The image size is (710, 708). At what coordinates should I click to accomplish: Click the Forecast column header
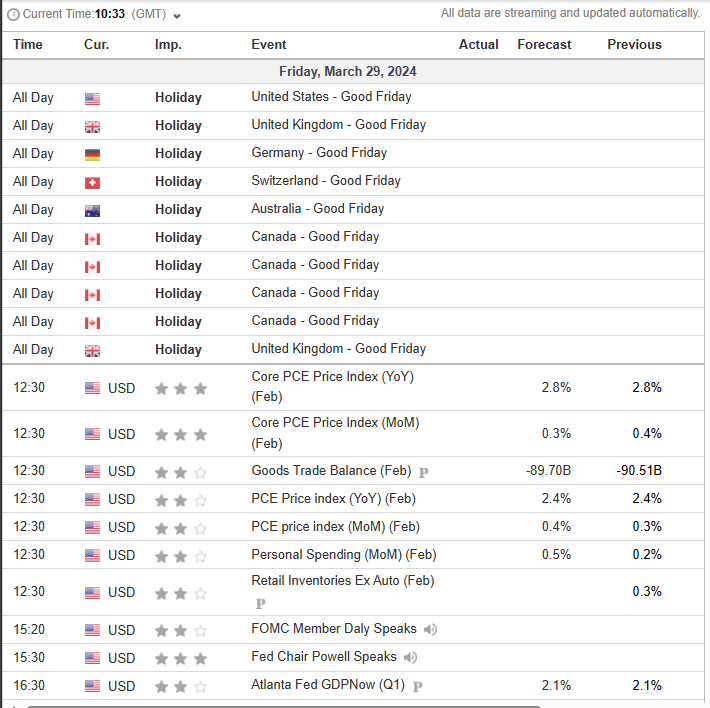544,44
